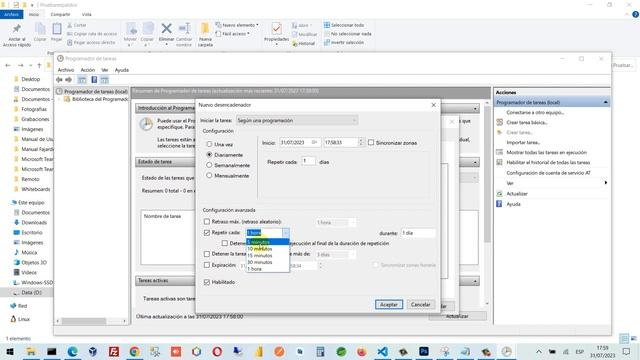640x360 pixels.
Task: Enable the Sincronizar zonas checkbox
Action: pyautogui.click(x=371, y=142)
